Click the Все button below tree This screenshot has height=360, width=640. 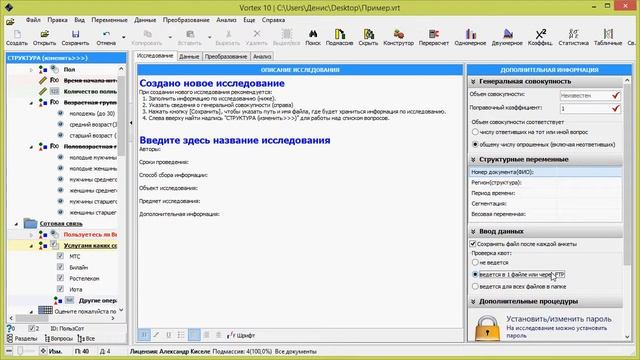[x=86, y=338]
